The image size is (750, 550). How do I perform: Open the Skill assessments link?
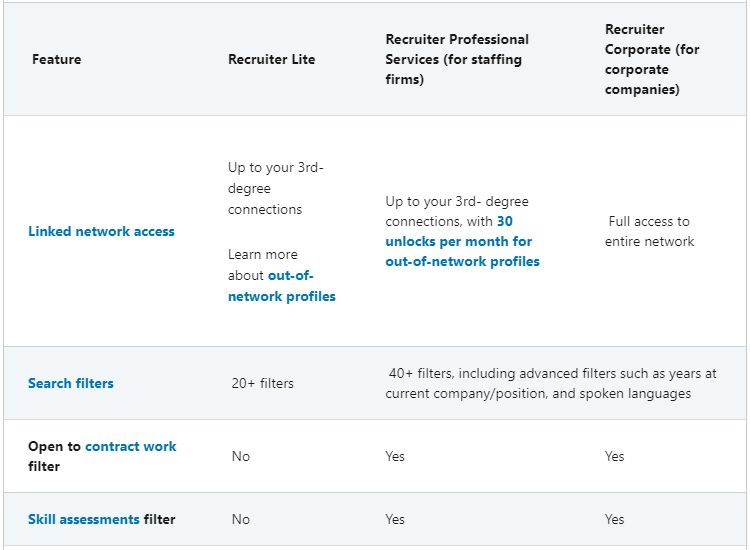click(x=84, y=519)
